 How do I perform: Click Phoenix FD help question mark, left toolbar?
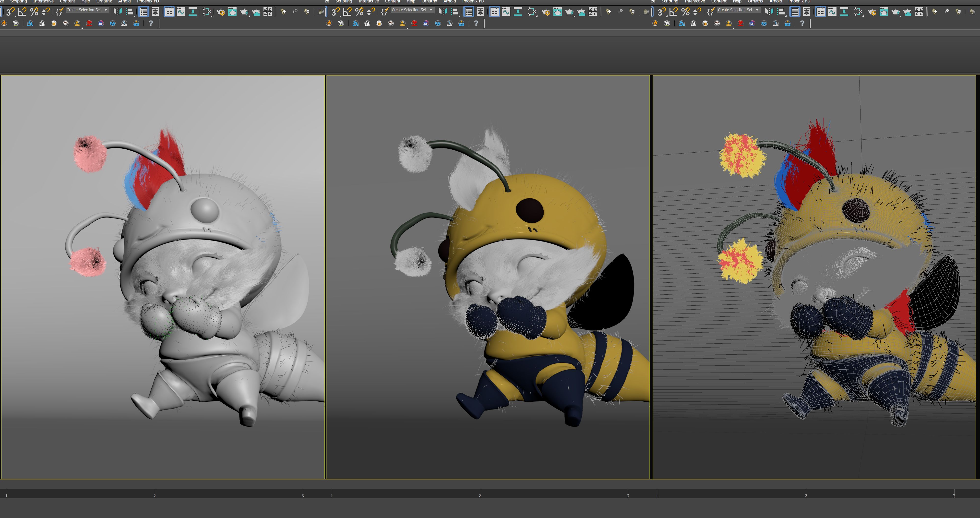point(151,24)
